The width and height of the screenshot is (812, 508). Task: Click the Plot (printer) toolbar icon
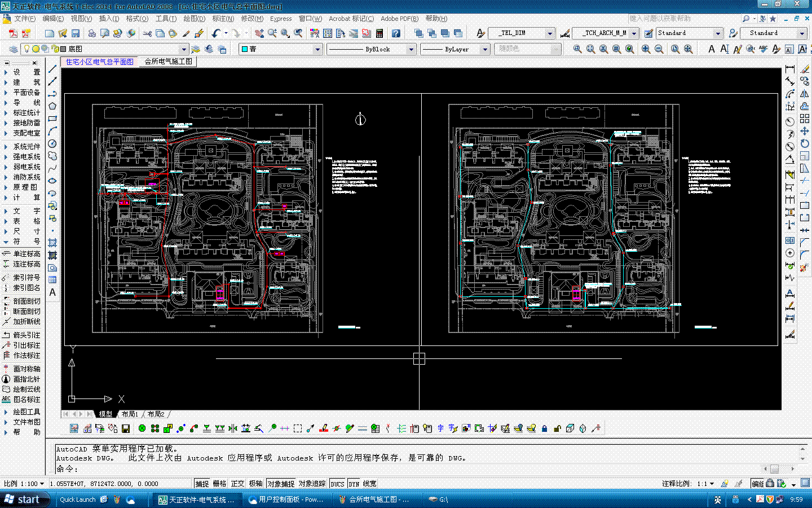[92, 33]
